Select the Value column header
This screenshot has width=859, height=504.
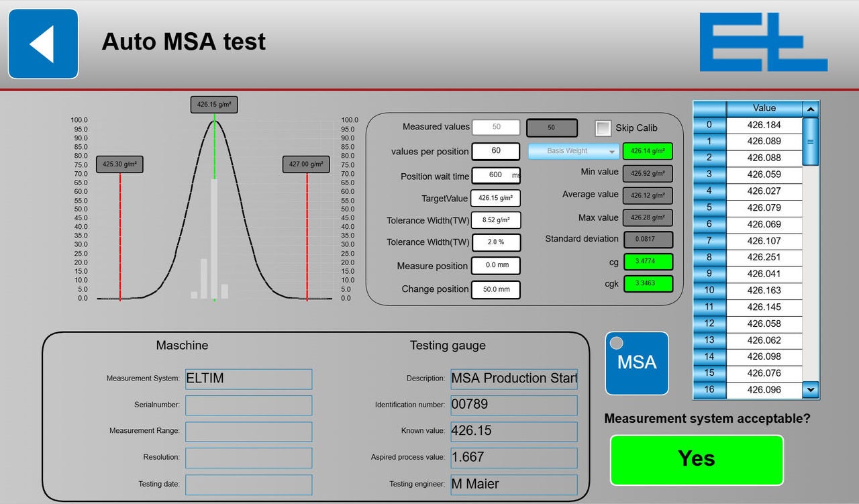coord(764,108)
